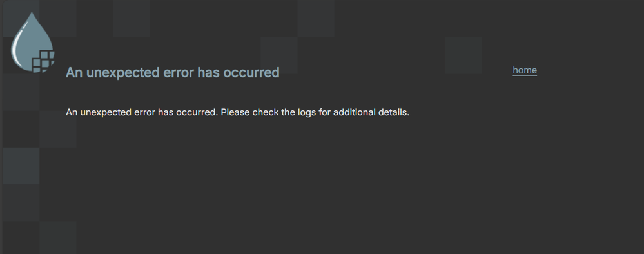
Task: Click the underline beneath the home link
Action: pos(525,75)
